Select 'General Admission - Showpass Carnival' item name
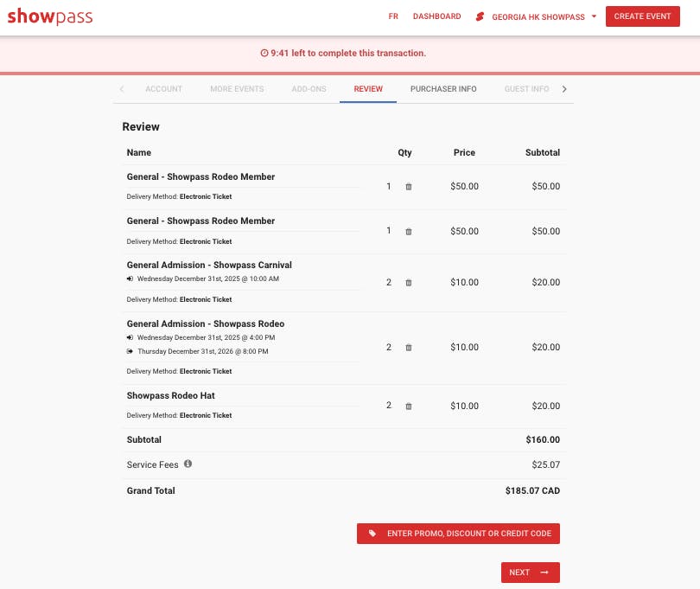This screenshot has width=700, height=589. tap(209, 265)
